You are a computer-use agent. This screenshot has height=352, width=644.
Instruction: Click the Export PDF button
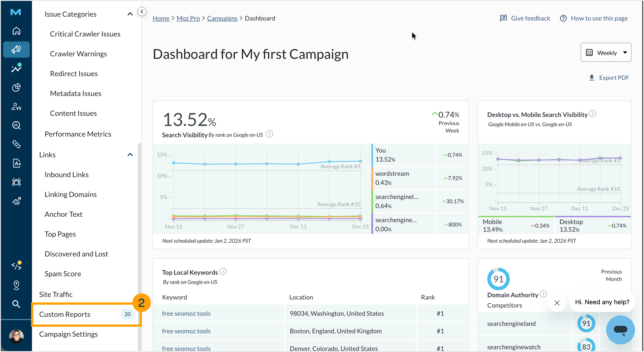609,78
